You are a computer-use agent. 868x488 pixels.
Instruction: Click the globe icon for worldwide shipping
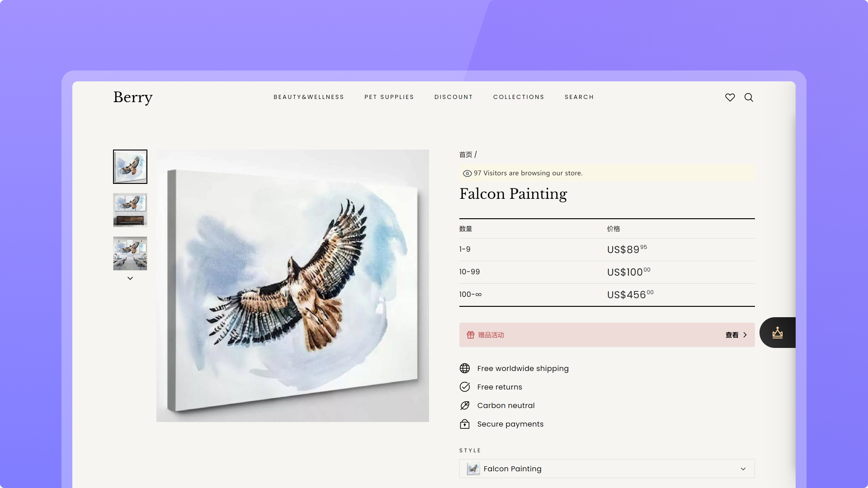click(465, 368)
